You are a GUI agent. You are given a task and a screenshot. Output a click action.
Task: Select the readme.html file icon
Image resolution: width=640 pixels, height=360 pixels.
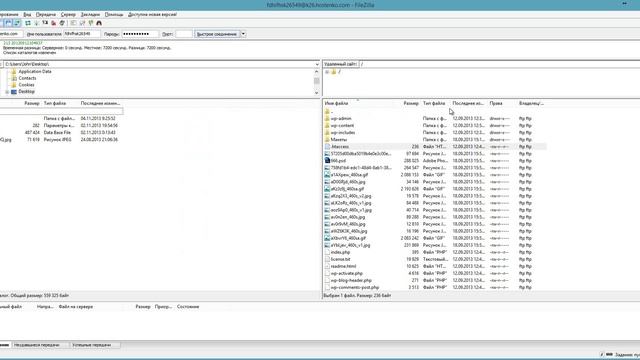coord(327,266)
